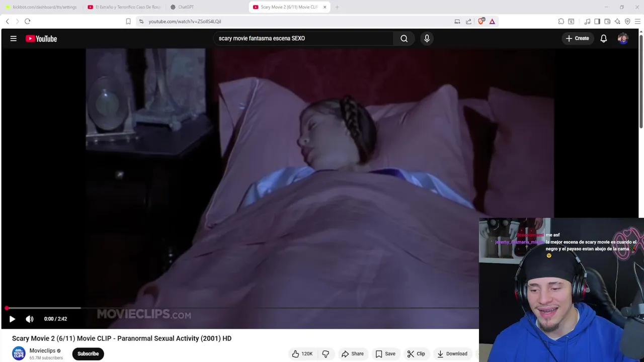Open Leo AI sparkle icon
The width and height of the screenshot is (644, 362).
click(x=617, y=21)
